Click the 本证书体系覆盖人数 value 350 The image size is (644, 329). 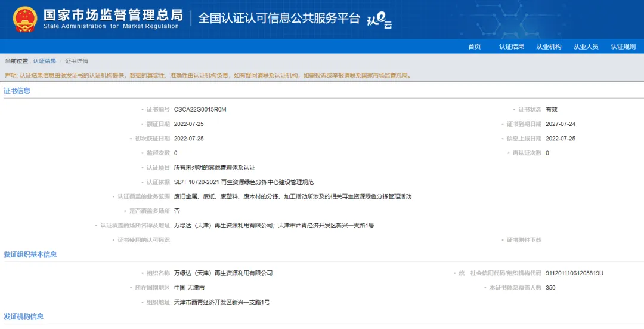point(550,287)
